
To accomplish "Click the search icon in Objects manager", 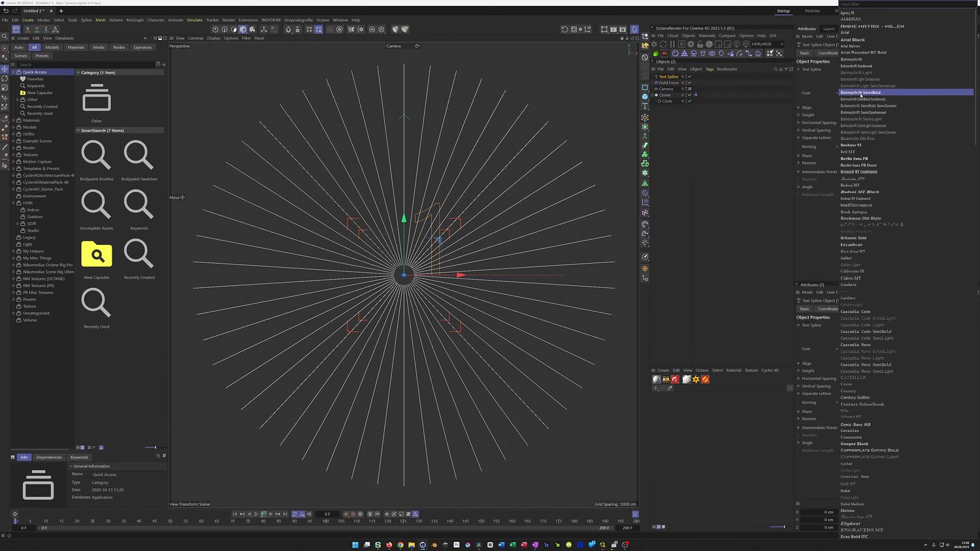I will pyautogui.click(x=776, y=69).
